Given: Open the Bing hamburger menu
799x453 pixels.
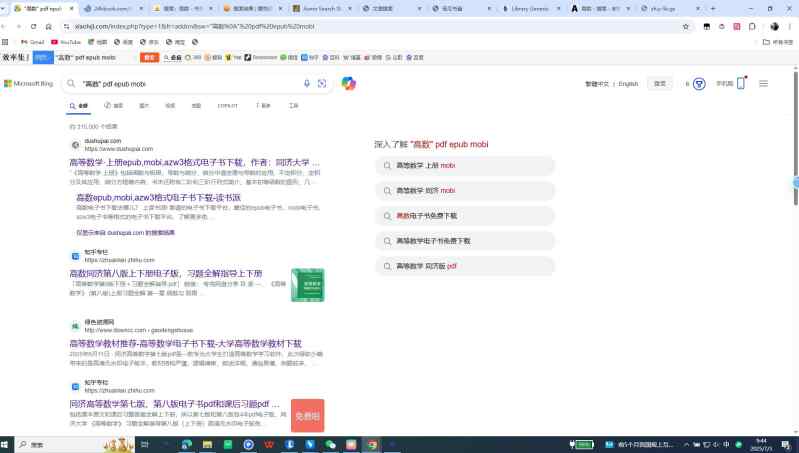Looking at the screenshot, I should coord(763,84).
